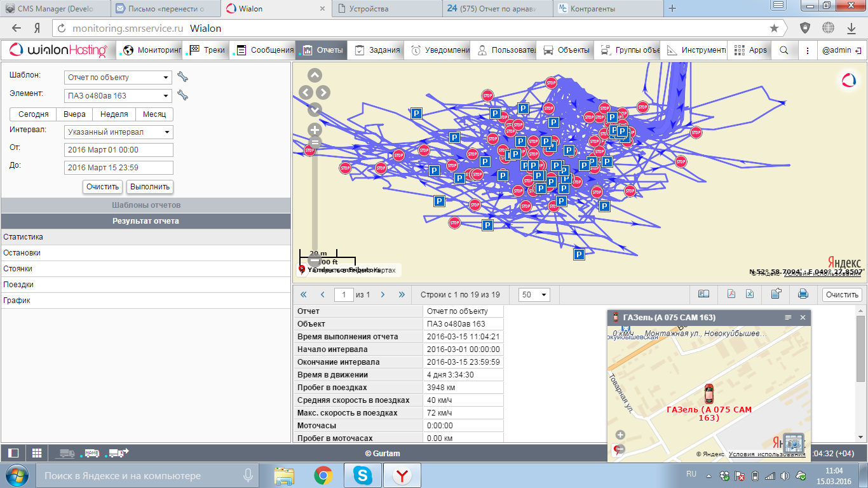Select the Неделя interval button
868x488 pixels.
114,114
